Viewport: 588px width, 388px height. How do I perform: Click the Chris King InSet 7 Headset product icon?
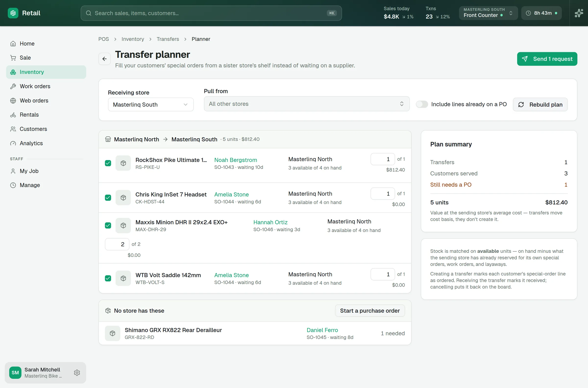coord(123,198)
